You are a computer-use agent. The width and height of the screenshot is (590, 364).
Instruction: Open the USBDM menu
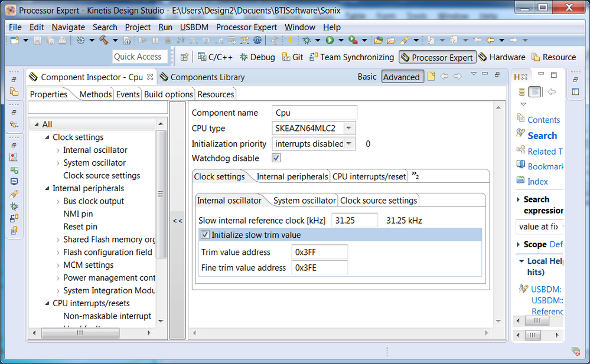(194, 28)
